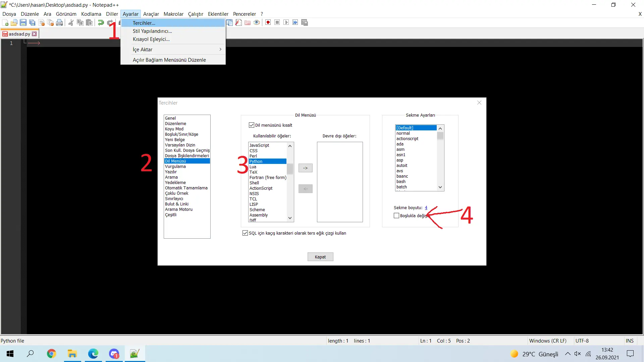Start macro recording with the red dot icon

click(x=268, y=22)
